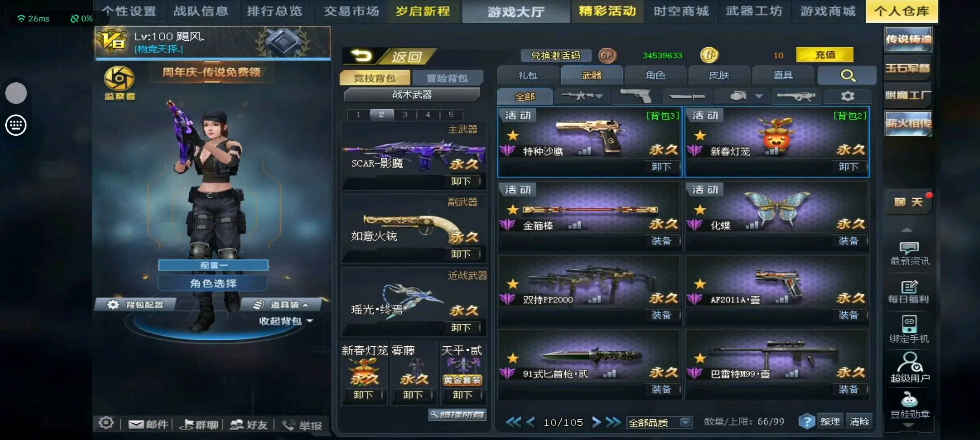Go to next inventory page arrow

[x=596, y=422]
